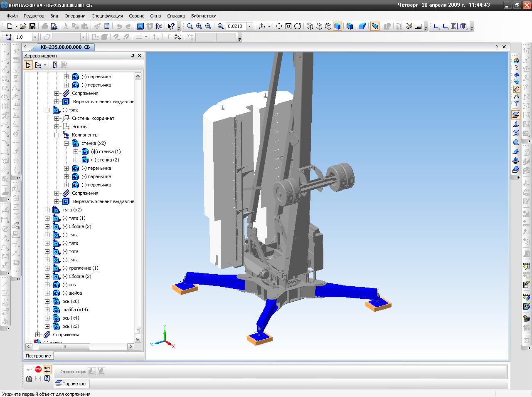Expand the Эскизы tree node
This screenshot has height=397, width=532.
click(x=57, y=127)
